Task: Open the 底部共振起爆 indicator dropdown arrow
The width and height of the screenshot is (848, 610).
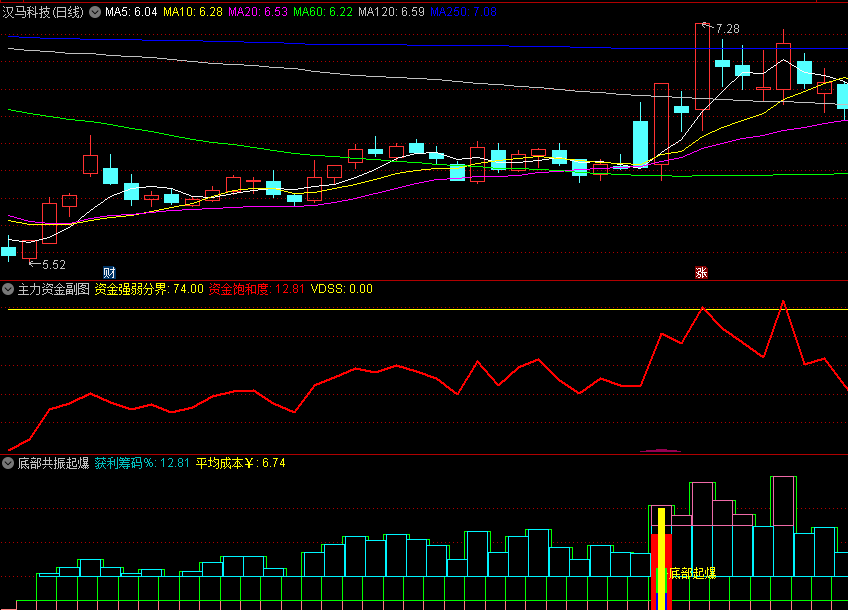Action: pyautogui.click(x=8, y=463)
